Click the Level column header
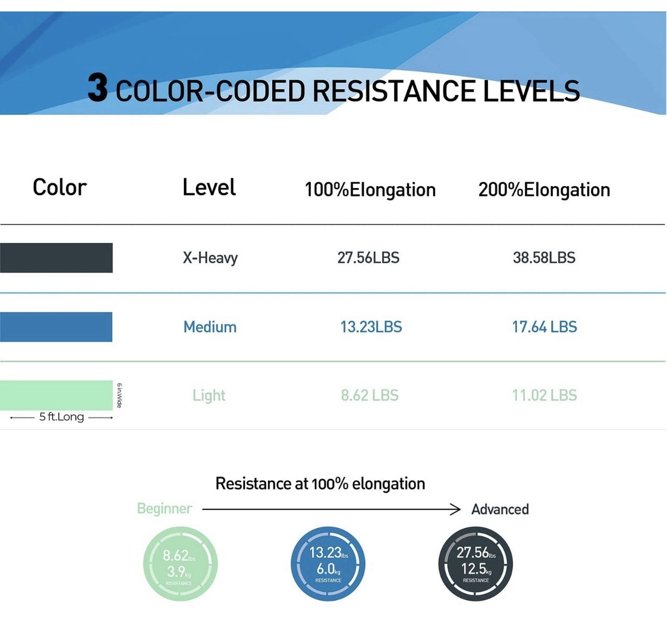 (x=209, y=187)
